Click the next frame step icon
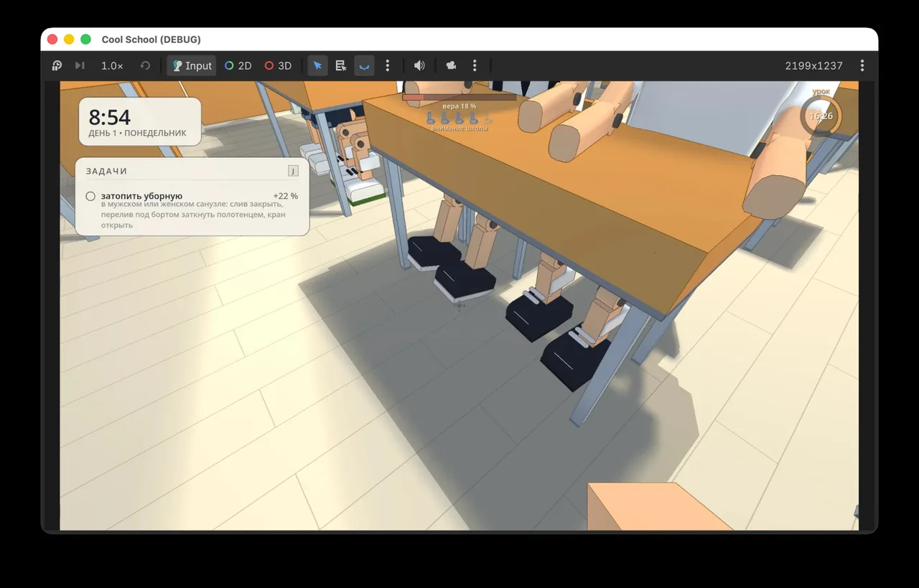This screenshot has width=919, height=588. coord(80,65)
